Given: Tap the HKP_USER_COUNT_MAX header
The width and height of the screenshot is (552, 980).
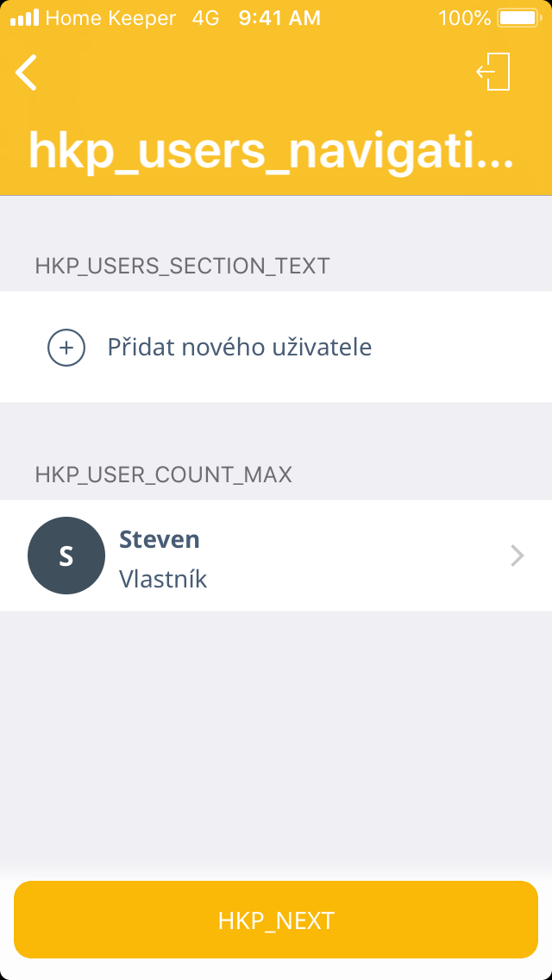Looking at the screenshot, I should (163, 474).
